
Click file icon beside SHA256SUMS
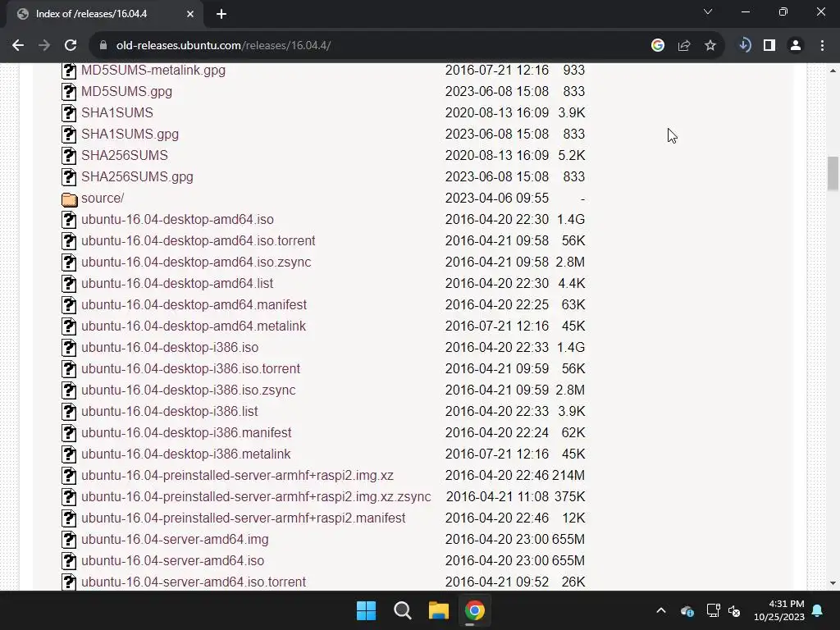click(x=69, y=156)
